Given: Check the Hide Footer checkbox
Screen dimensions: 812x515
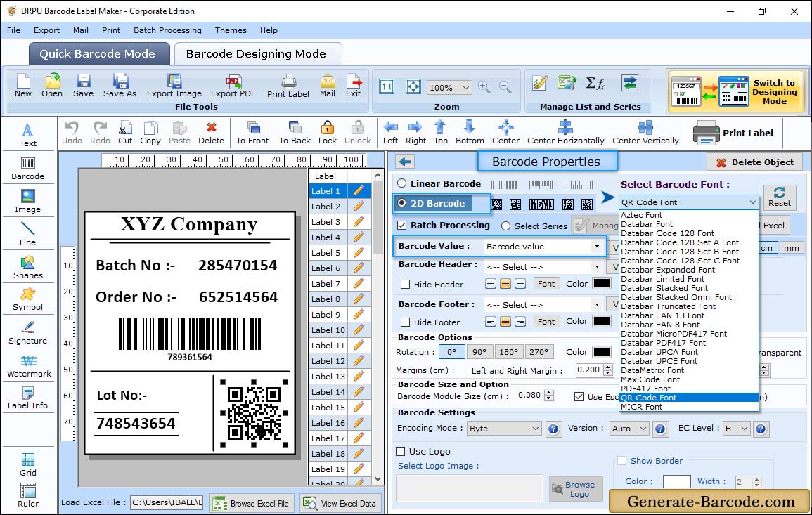Looking at the screenshot, I should (406, 322).
